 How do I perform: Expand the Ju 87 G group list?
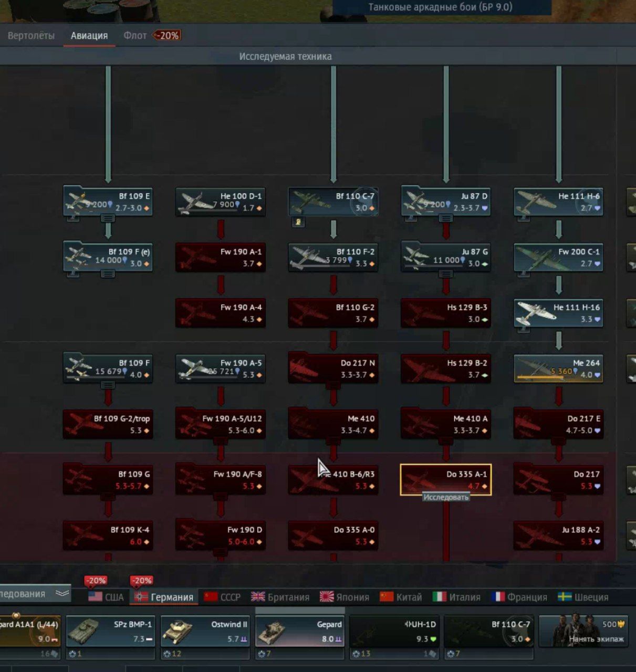(446, 274)
